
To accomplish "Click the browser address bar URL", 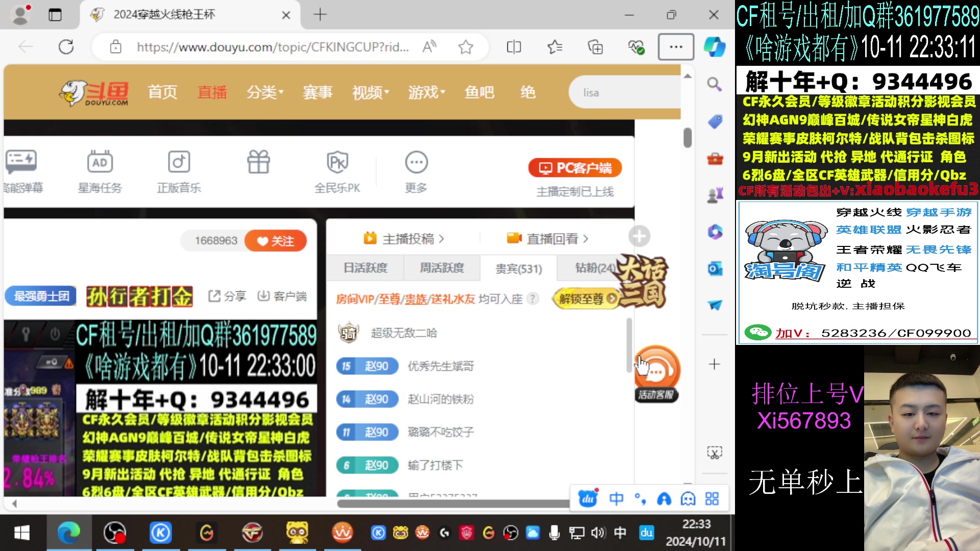I will coord(273,47).
